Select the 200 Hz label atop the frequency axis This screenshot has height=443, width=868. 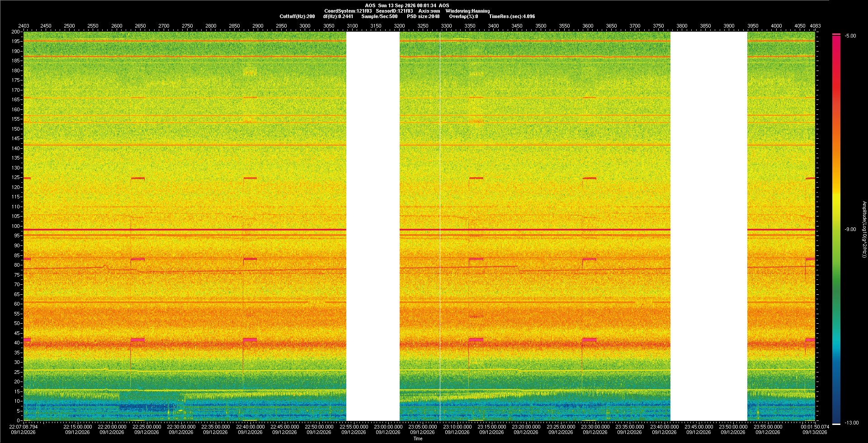(x=16, y=32)
